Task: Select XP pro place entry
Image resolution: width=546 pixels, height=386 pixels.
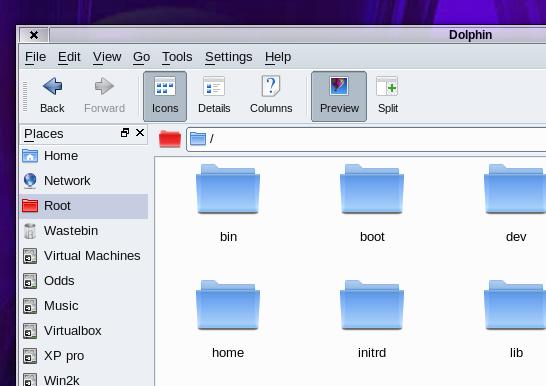Action: 84,356
